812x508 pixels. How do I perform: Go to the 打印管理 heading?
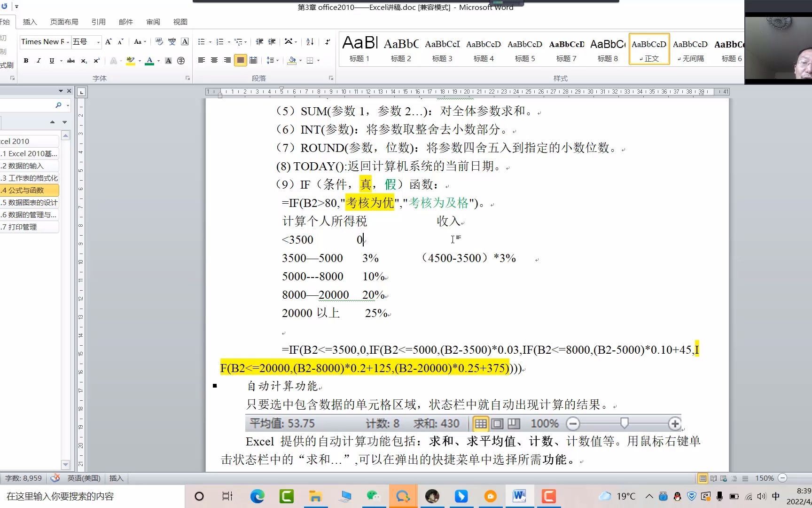pyautogui.click(x=29, y=227)
